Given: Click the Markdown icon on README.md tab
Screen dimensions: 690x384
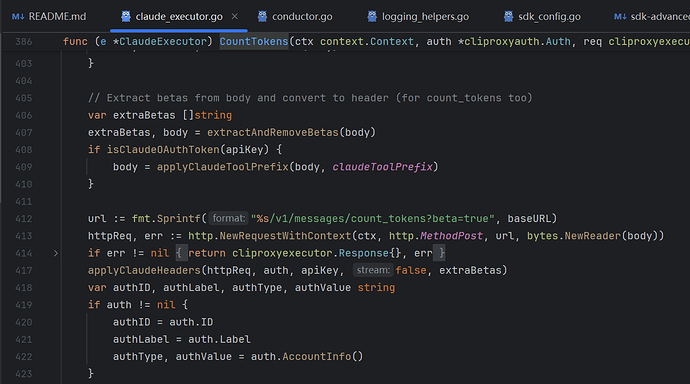Looking at the screenshot, I should tap(18, 17).
